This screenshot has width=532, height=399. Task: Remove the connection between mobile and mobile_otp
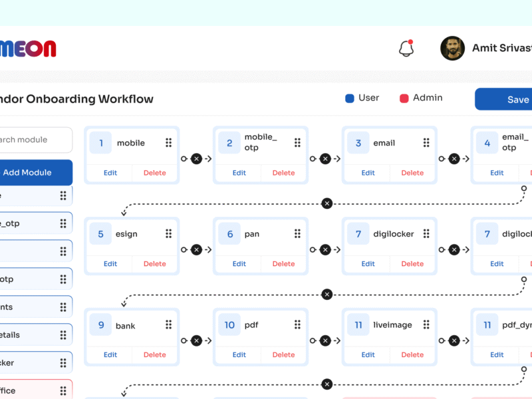coord(196,158)
